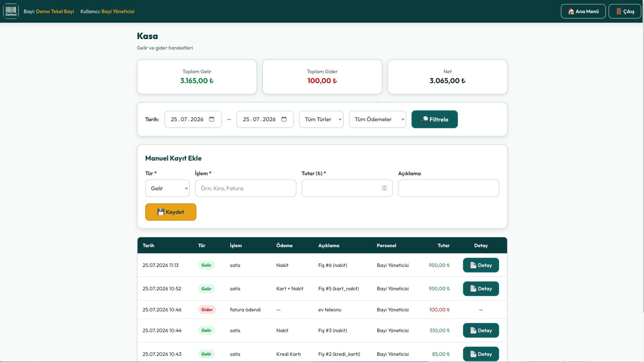
Task: Log out with the Çıkış door icon
Action: [625, 11]
